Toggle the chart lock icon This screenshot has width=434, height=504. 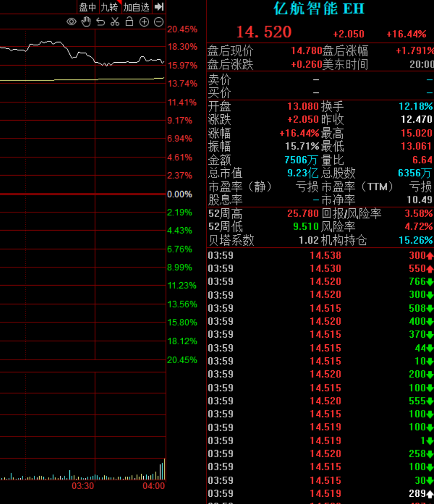tap(129, 22)
